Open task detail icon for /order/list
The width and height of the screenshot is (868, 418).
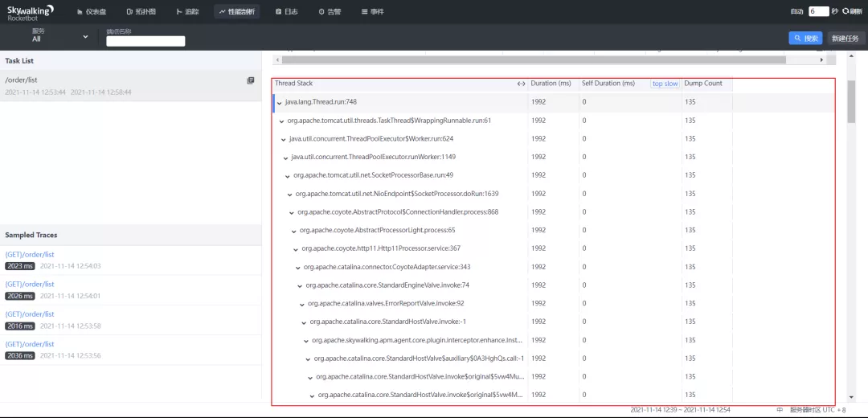point(250,80)
